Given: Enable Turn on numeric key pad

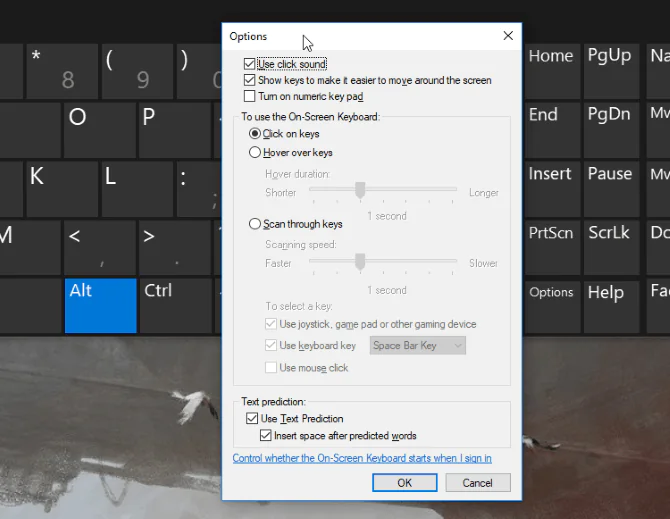Looking at the screenshot, I should pyautogui.click(x=250, y=96).
